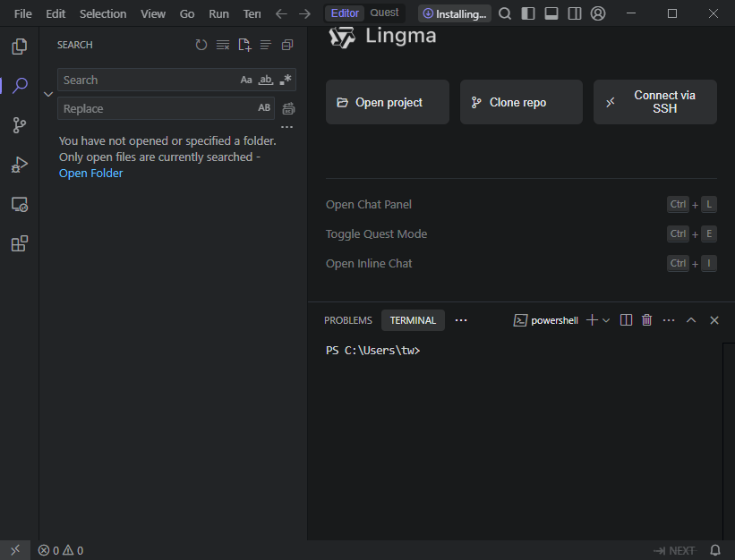Click Open Chat Panel shortcut row
Image resolution: width=735 pixels, height=560 pixels.
pyautogui.click(x=521, y=205)
